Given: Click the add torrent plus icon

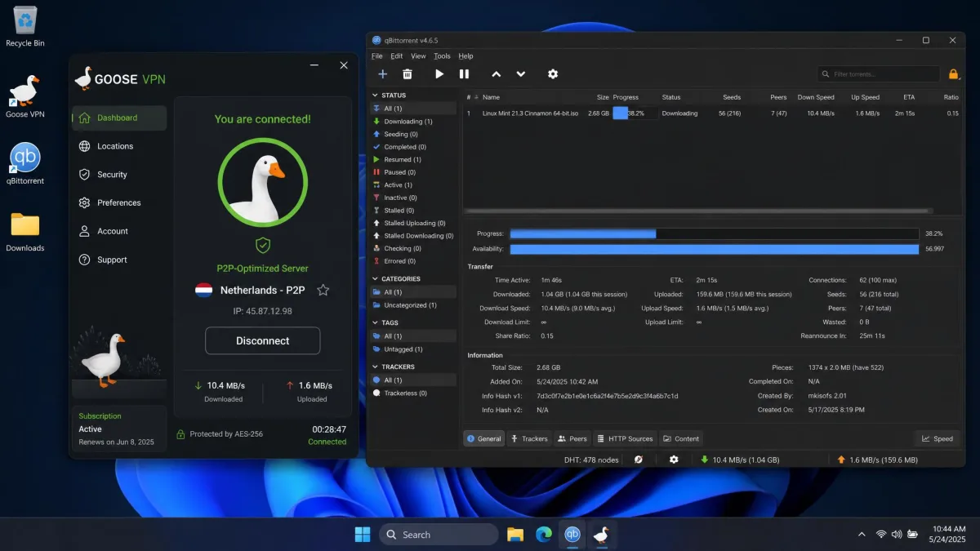Looking at the screenshot, I should (382, 74).
